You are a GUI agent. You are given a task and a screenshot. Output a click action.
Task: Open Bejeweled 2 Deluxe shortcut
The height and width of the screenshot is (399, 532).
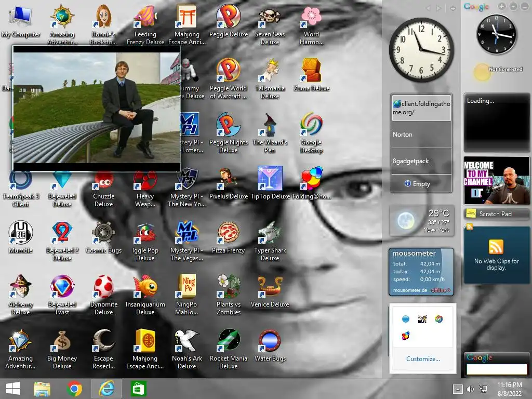coord(62,241)
